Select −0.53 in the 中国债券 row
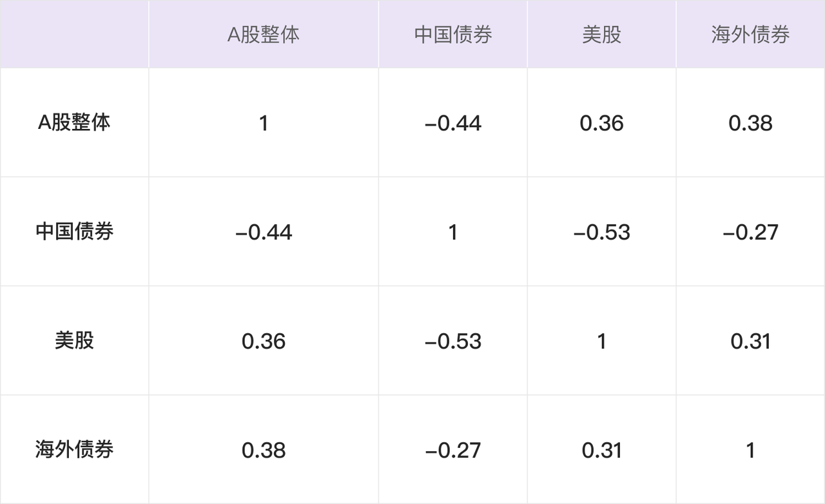Image resolution: width=825 pixels, height=504 pixels. click(x=601, y=232)
